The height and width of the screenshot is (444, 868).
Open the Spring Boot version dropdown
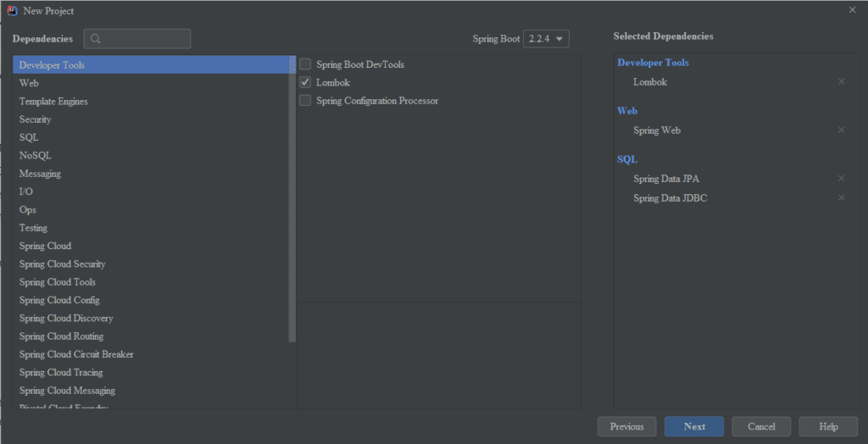coord(546,39)
